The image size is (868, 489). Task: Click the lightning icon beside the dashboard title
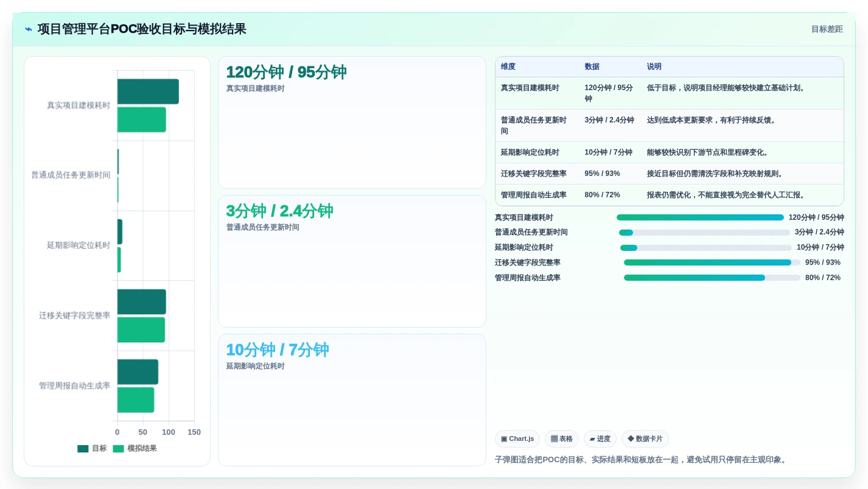click(x=29, y=29)
